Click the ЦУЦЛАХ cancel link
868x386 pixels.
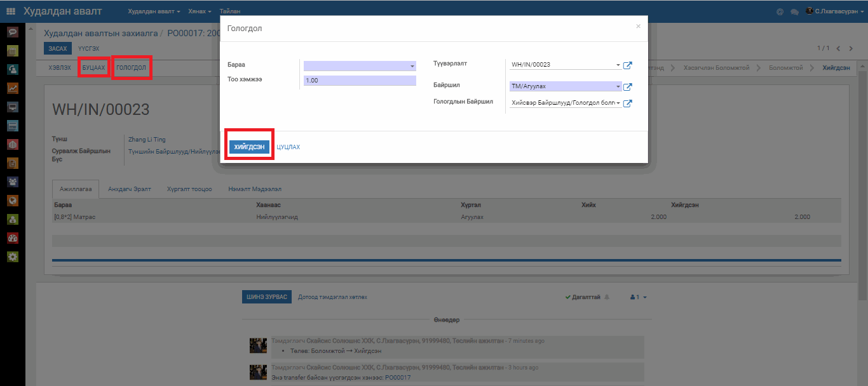tap(288, 147)
